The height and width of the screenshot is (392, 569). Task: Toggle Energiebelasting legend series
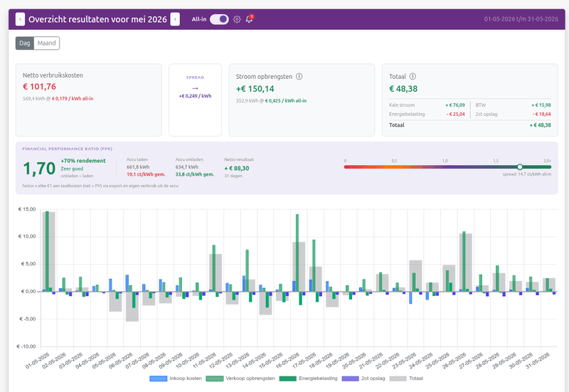coord(308,378)
